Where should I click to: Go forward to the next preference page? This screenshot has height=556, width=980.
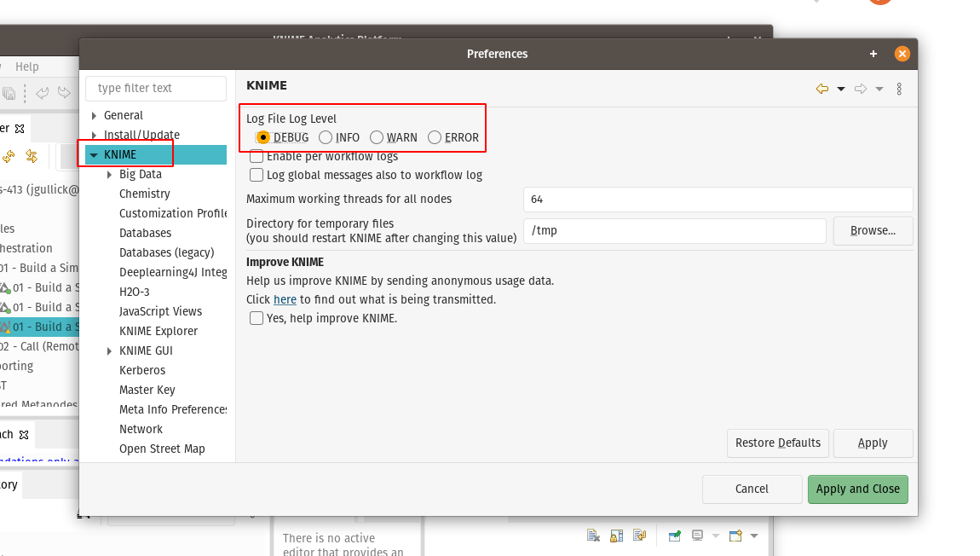(861, 89)
